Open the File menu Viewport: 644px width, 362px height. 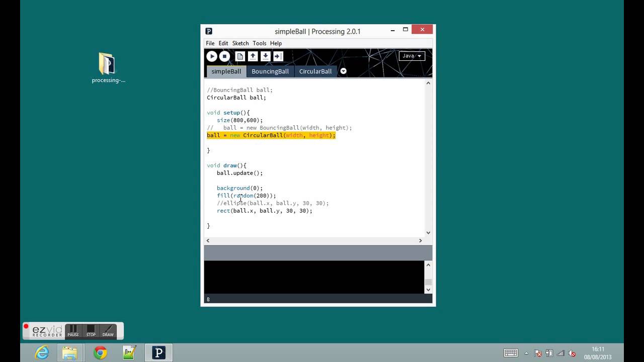pos(210,43)
